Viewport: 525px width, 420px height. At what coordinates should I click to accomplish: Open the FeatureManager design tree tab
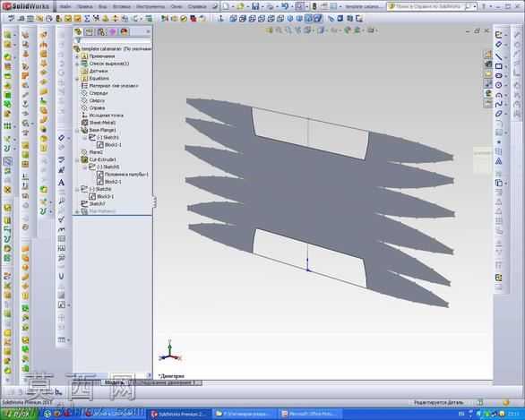pos(78,32)
